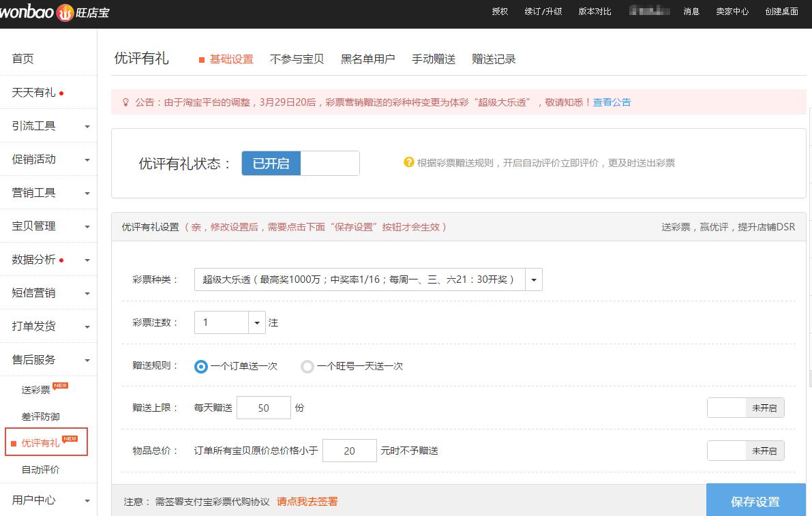Click the NEW badge next to 送彩票
The image size is (812, 516).
click(60, 384)
